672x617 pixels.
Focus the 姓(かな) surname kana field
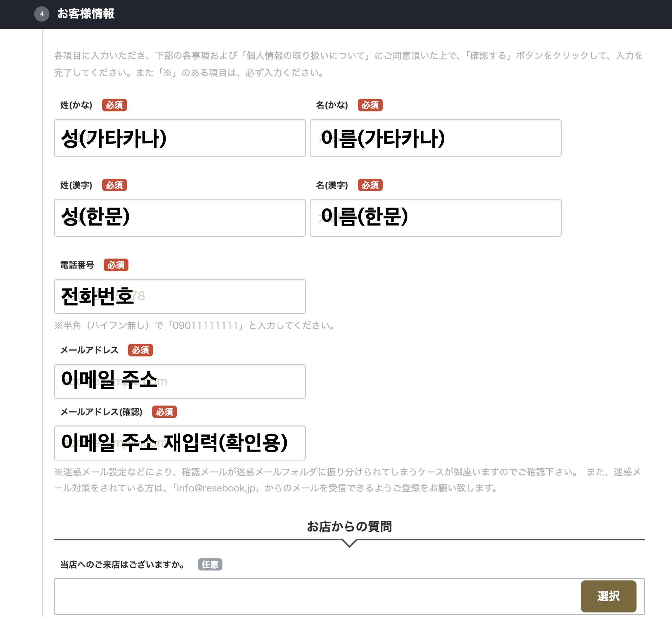click(180, 138)
